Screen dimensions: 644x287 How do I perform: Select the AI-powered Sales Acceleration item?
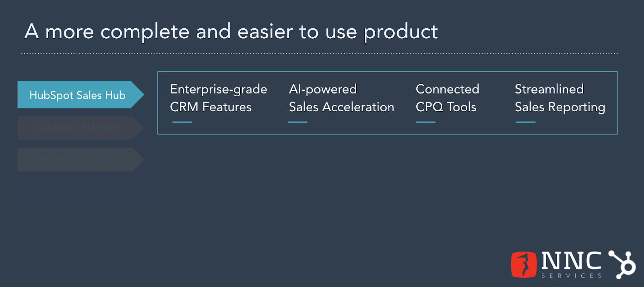tap(341, 98)
